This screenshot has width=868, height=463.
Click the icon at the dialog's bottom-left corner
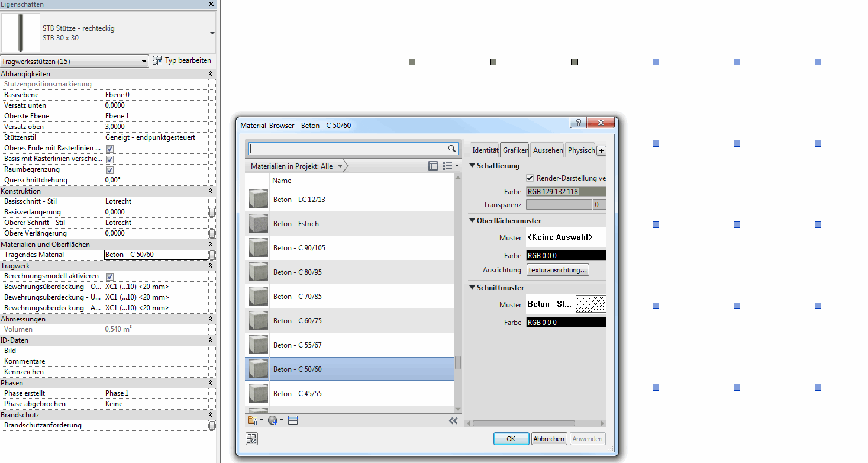[251, 439]
